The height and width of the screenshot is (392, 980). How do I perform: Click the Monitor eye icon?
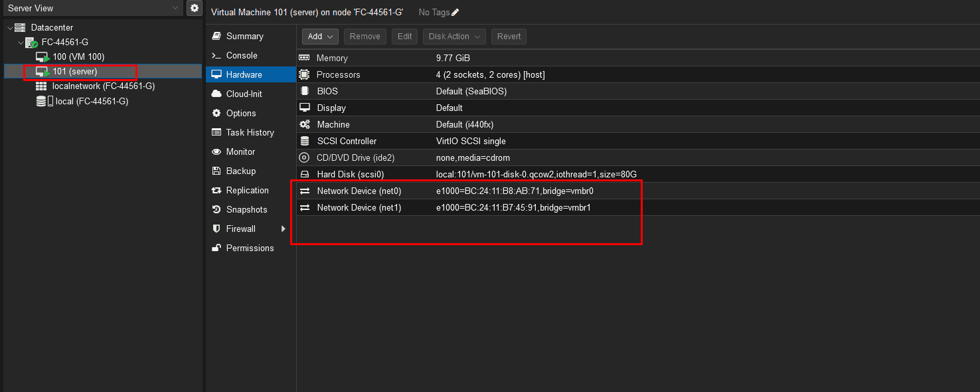click(x=216, y=152)
